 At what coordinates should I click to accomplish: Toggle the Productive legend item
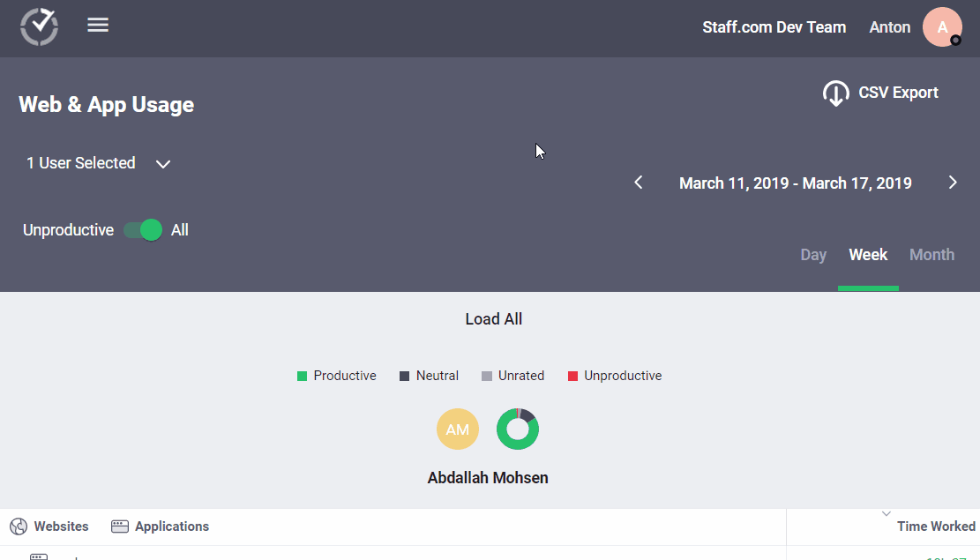(x=336, y=376)
